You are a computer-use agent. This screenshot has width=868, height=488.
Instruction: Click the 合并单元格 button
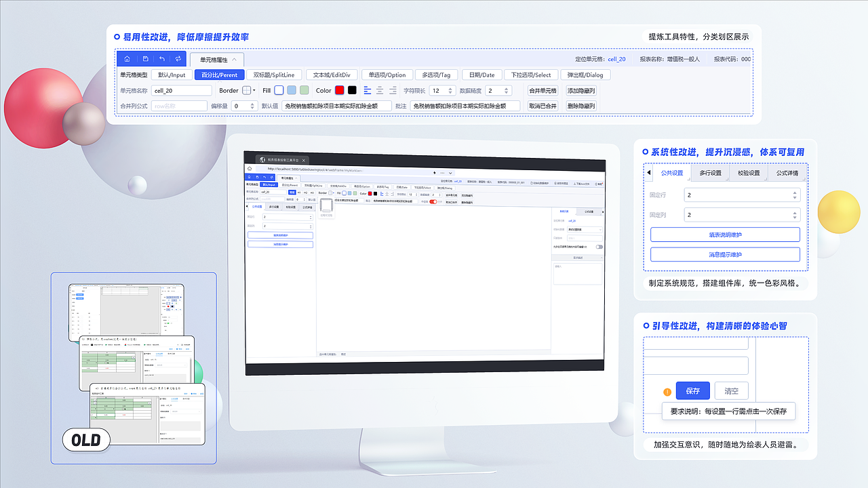pyautogui.click(x=542, y=90)
